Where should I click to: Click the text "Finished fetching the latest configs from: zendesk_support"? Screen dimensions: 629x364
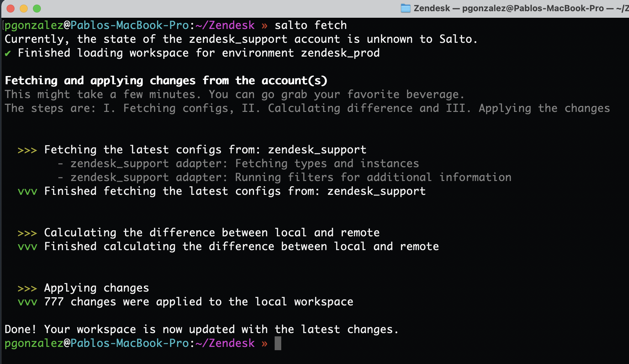pyautogui.click(x=235, y=191)
